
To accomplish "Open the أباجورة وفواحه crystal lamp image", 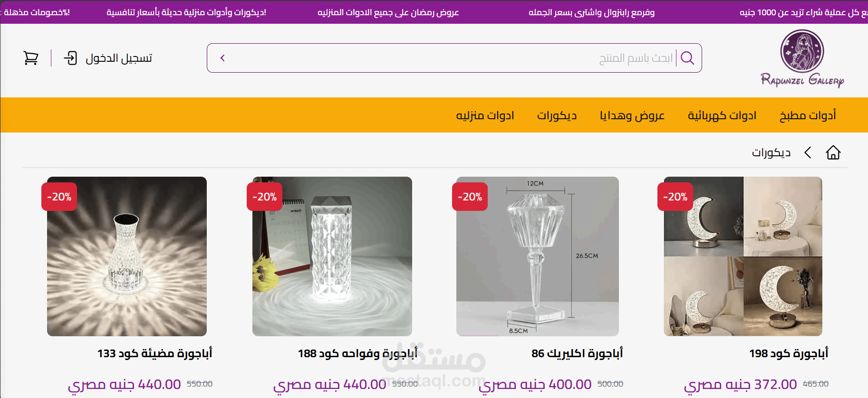I will 332,256.
